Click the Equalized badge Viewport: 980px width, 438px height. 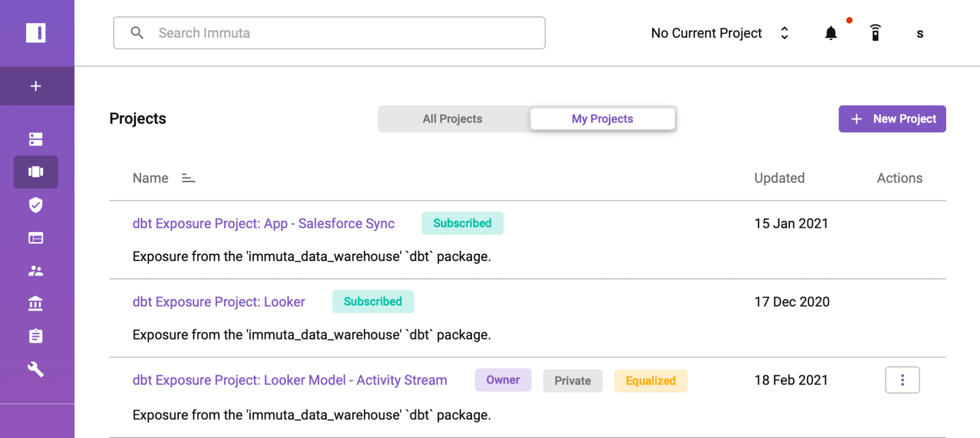(651, 381)
